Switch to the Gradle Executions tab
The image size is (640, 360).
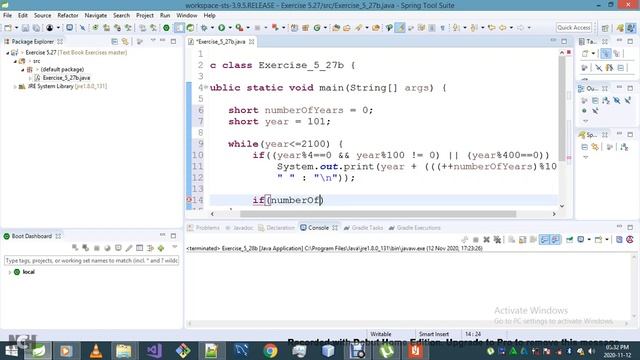[415, 228]
